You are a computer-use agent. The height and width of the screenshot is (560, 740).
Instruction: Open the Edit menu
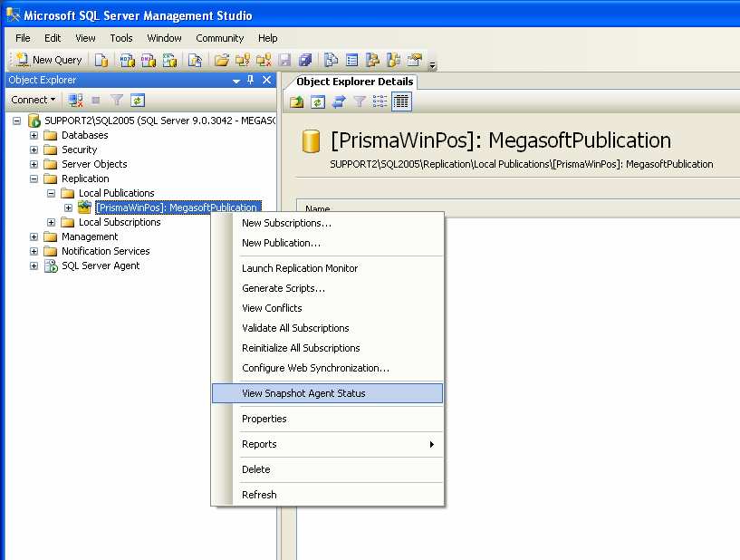(53, 38)
